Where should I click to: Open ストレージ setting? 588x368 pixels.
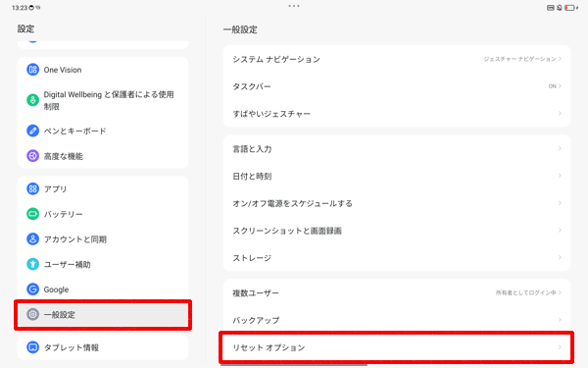coord(397,257)
